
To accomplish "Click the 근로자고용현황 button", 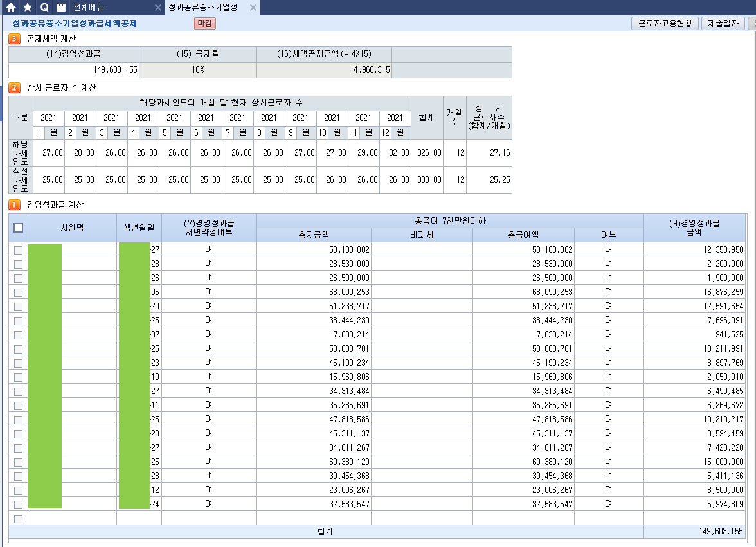I will (665, 24).
